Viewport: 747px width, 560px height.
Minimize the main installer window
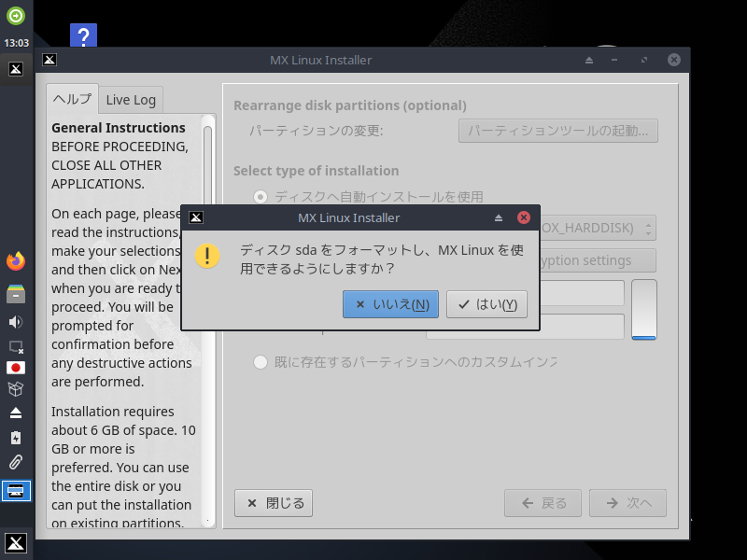click(x=614, y=60)
